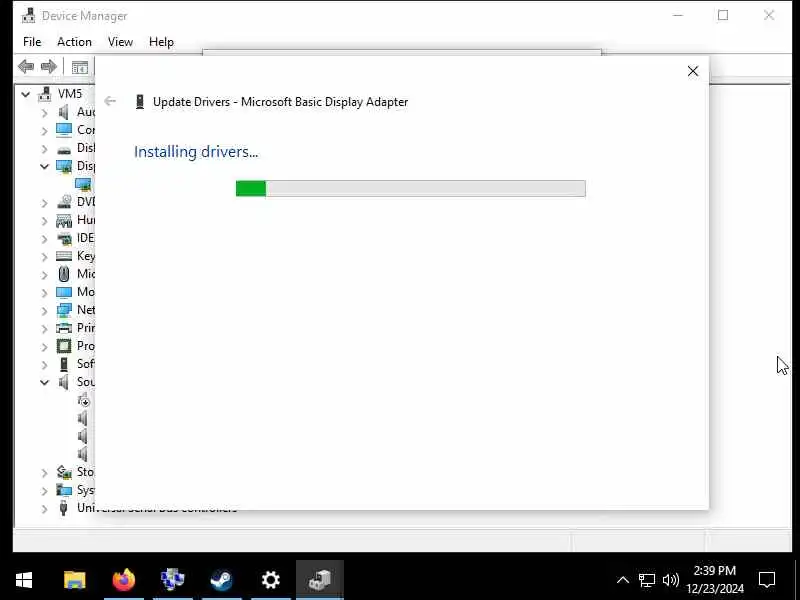Click the Processors category icon
This screenshot has width=800, height=600.
[x=64, y=346]
